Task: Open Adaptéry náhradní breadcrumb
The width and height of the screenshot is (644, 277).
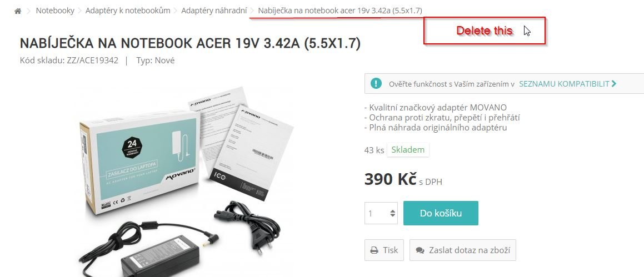Action: [x=214, y=11]
